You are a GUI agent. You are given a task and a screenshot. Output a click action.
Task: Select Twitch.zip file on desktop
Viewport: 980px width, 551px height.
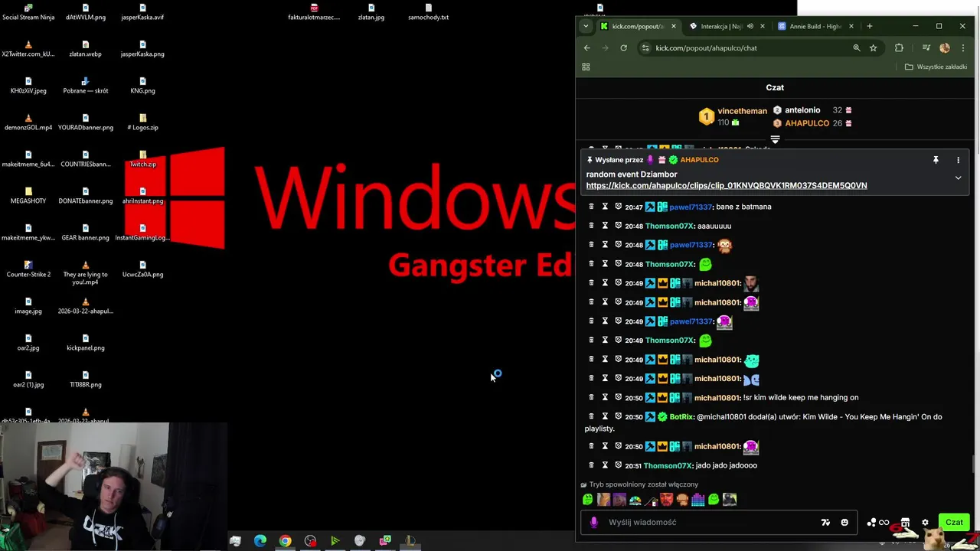click(x=142, y=158)
